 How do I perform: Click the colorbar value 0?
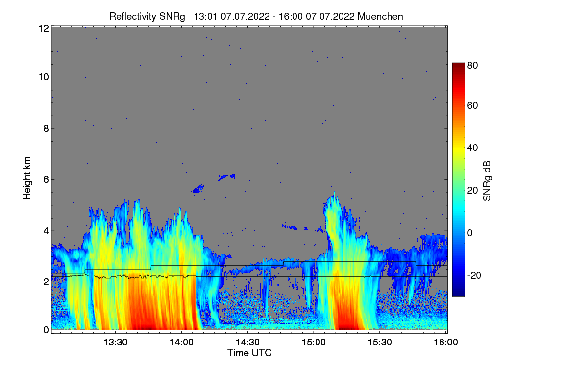(x=470, y=232)
